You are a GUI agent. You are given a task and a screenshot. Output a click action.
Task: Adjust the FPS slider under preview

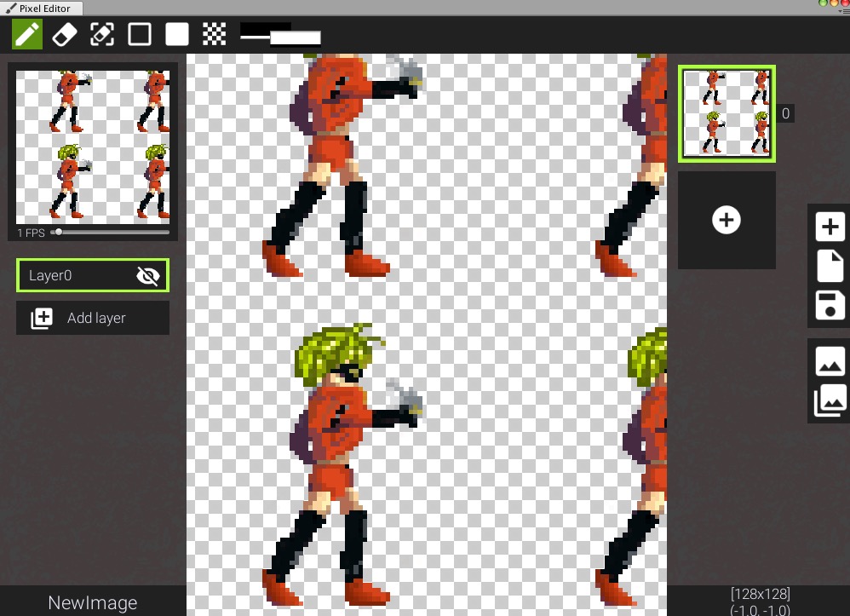click(x=110, y=233)
